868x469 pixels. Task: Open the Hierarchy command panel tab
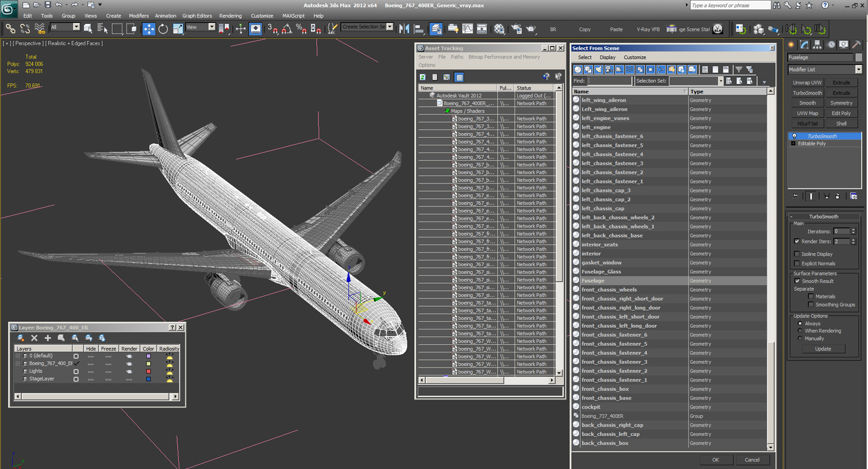point(818,45)
